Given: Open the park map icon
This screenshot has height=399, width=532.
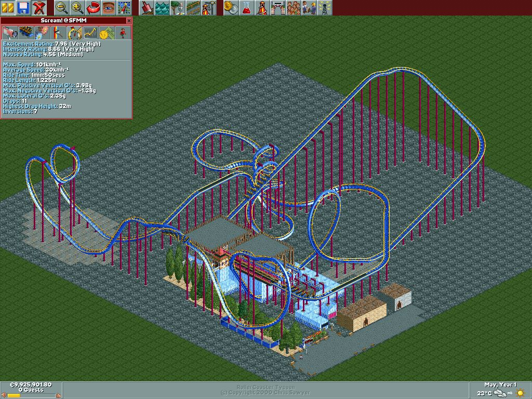Looking at the screenshot, I should click(x=124, y=7).
